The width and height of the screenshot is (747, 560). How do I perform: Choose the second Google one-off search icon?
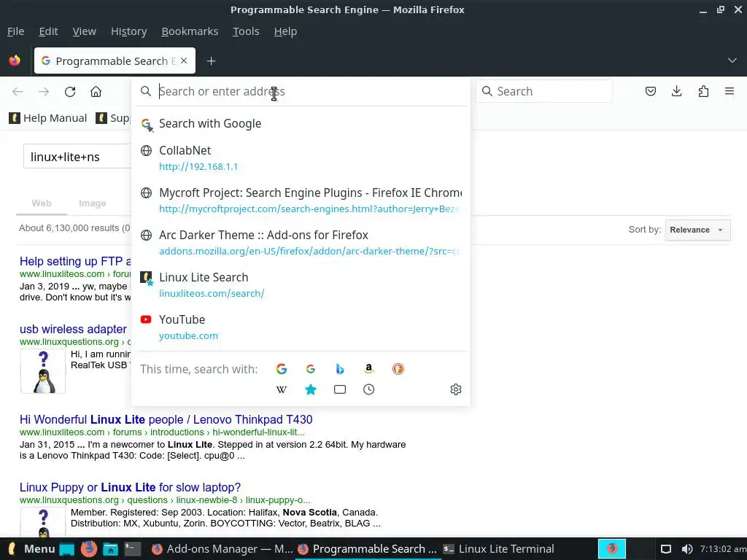(x=311, y=368)
